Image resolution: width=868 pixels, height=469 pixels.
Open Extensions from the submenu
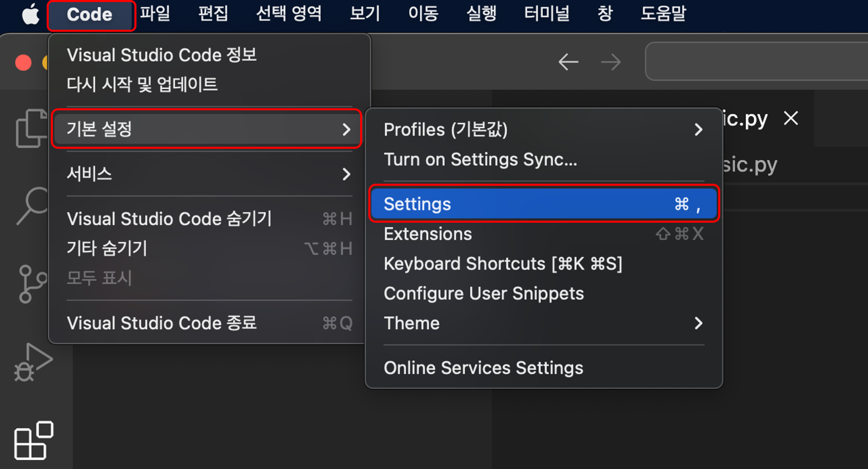pyautogui.click(x=544, y=234)
